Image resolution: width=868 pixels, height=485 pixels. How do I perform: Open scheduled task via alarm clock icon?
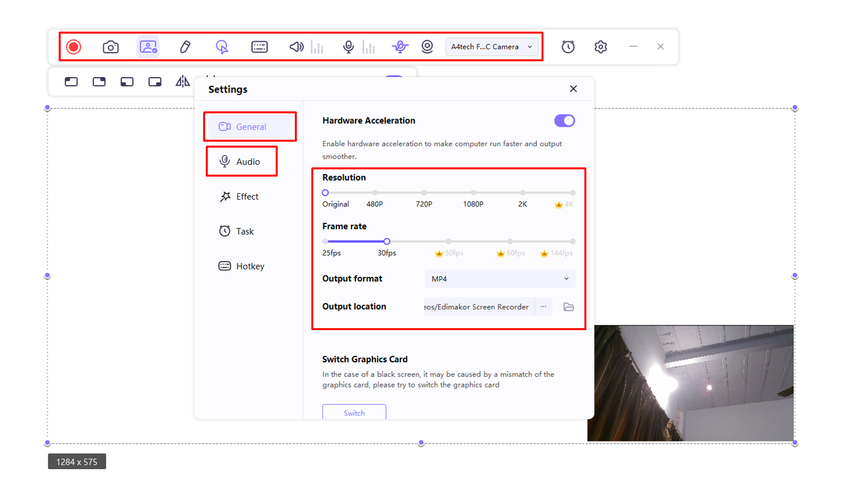(x=568, y=47)
